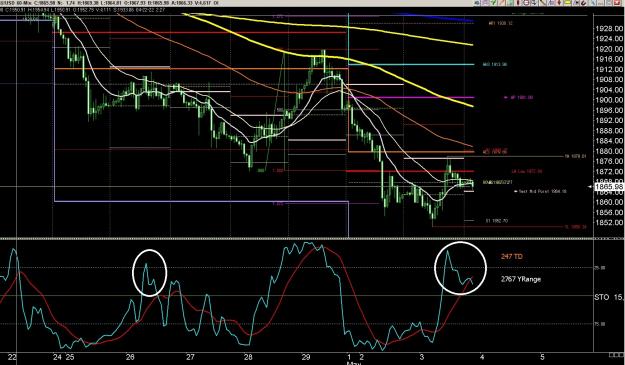Click the dark down-arrow toolbar icon

(534, 2)
